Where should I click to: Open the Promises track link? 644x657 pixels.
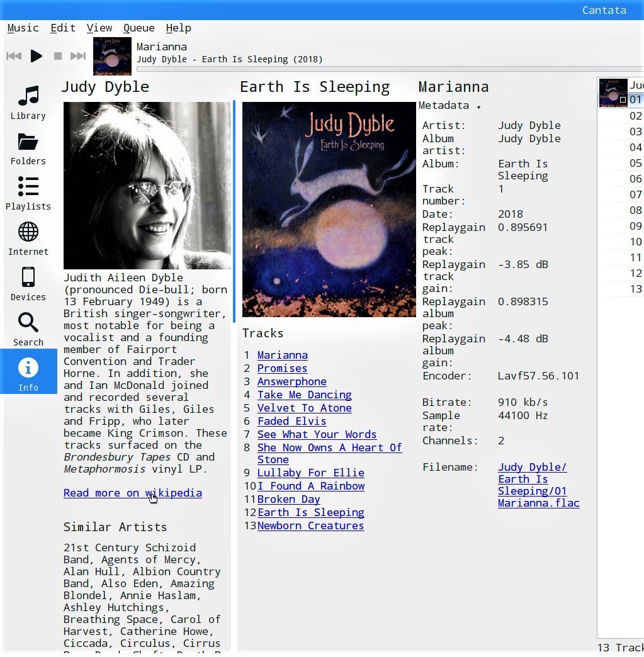282,368
